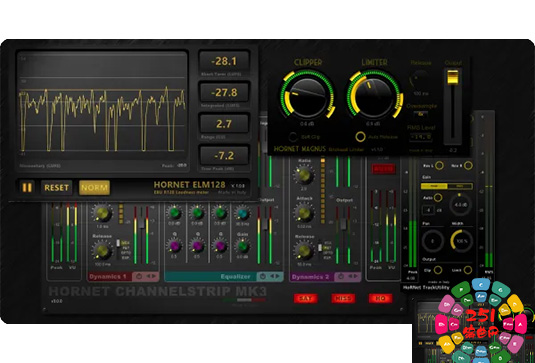
Task: Click the Dynamics 1 right arrow
Action: [x=153, y=276]
